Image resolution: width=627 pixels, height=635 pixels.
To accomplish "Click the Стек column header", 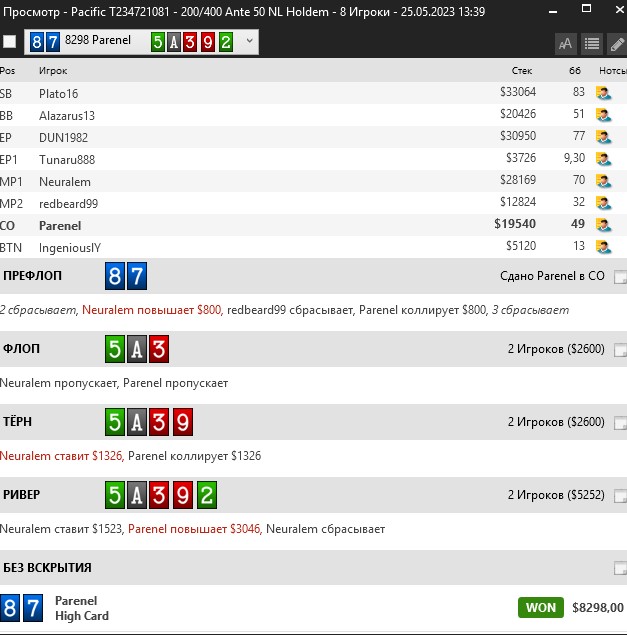I will tap(522, 70).
